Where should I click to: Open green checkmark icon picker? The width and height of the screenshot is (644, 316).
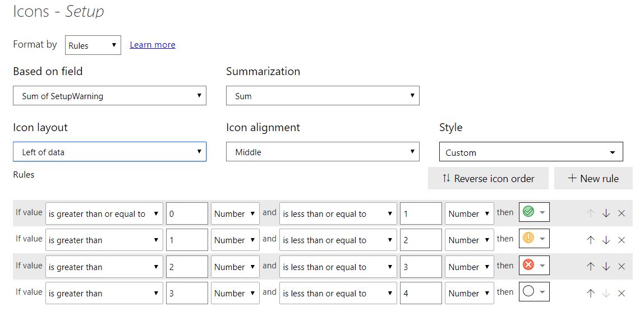[534, 212]
